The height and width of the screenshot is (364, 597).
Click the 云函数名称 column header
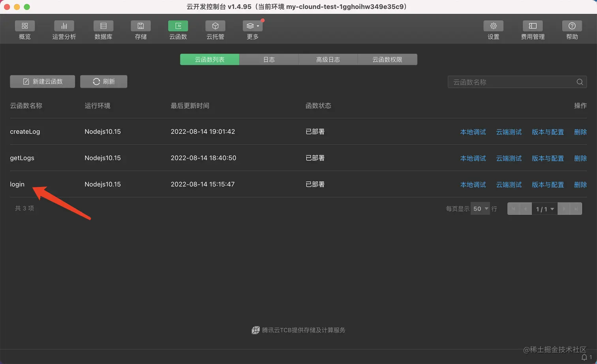[26, 106]
